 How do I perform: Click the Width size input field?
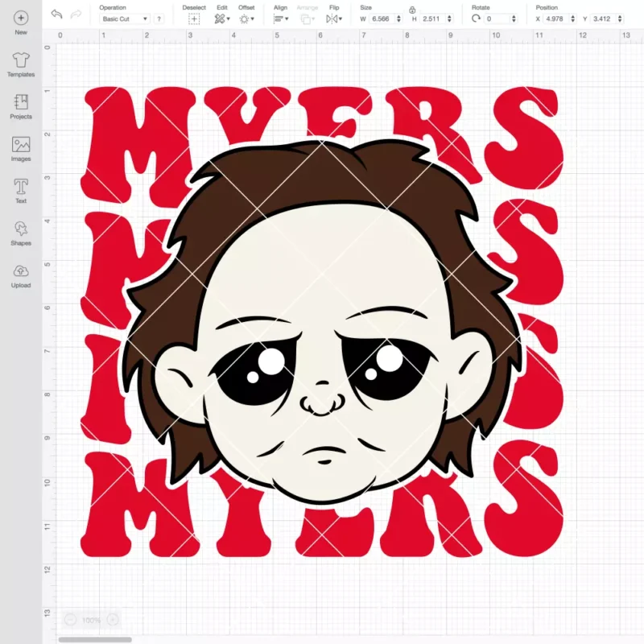coord(382,19)
